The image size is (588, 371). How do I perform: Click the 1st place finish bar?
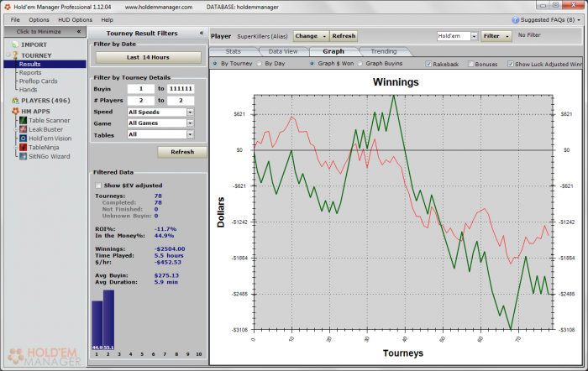[97, 326]
